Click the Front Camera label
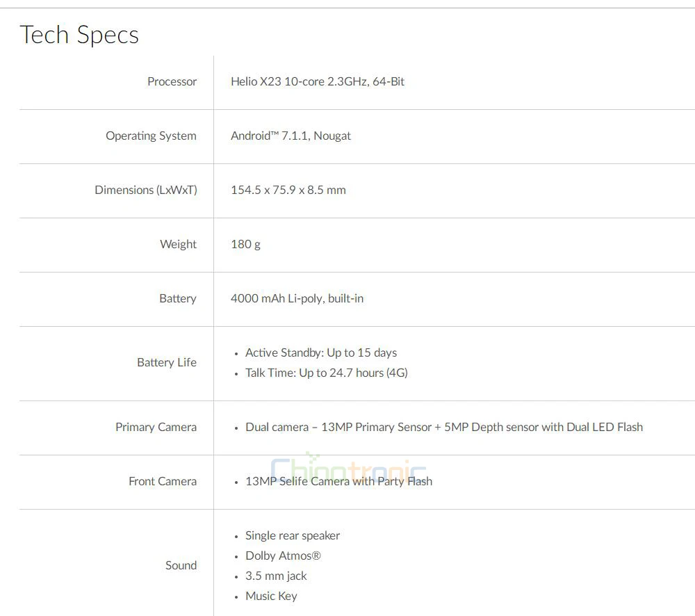 pos(163,481)
